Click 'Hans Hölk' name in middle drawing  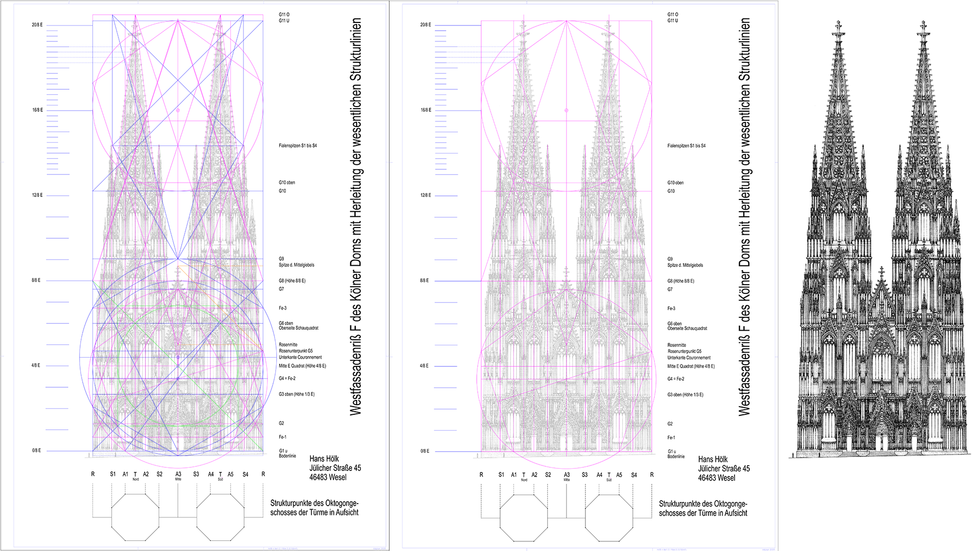(713, 459)
